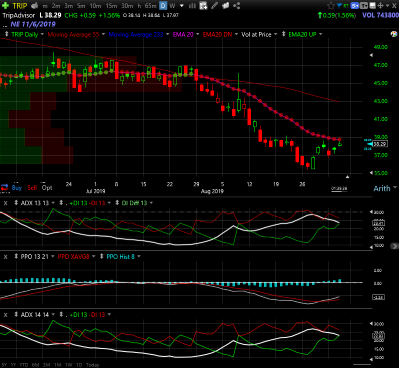Select the 2m timeframe
399x368 pixels.
point(56,6)
